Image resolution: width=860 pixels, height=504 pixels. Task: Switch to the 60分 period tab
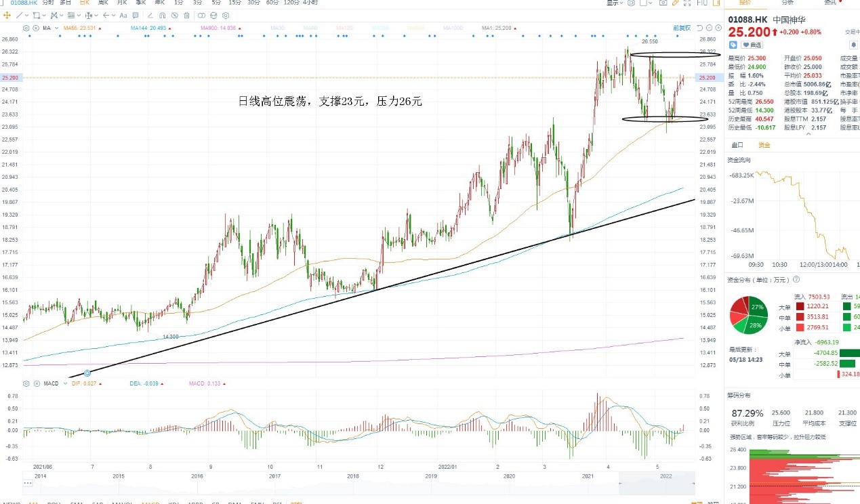point(272,3)
